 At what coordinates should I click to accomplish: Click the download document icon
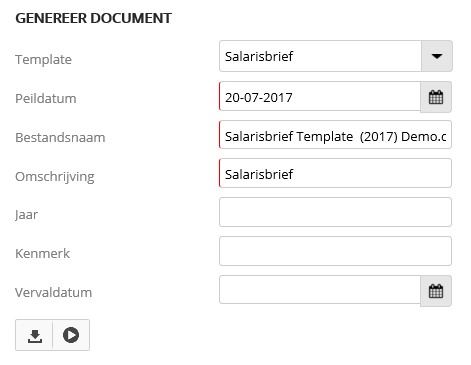point(34,335)
